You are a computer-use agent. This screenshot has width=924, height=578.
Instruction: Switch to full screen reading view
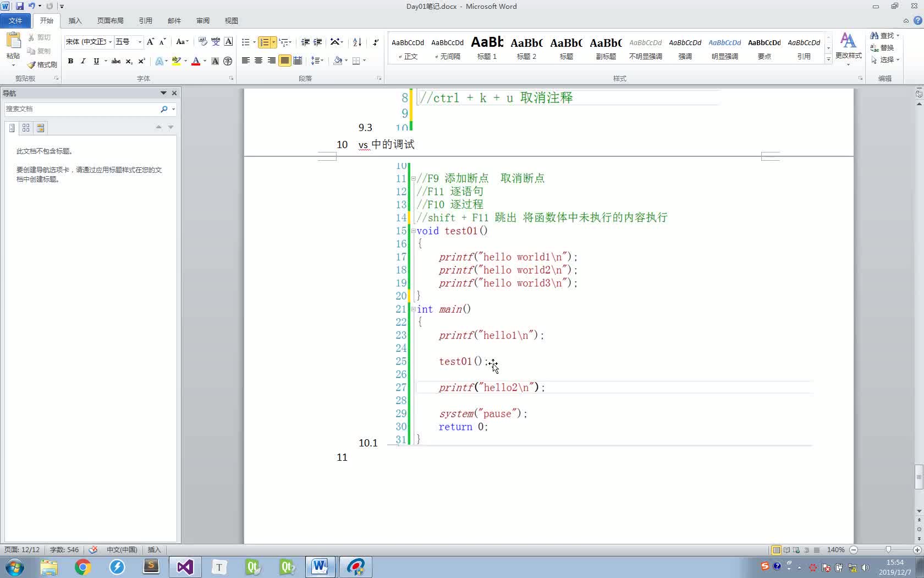pos(787,550)
